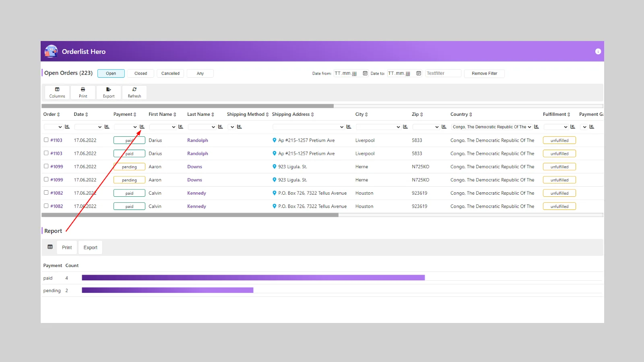This screenshot has width=644, height=362.
Task: Click report icon beside Date filter
Action: [107, 127]
